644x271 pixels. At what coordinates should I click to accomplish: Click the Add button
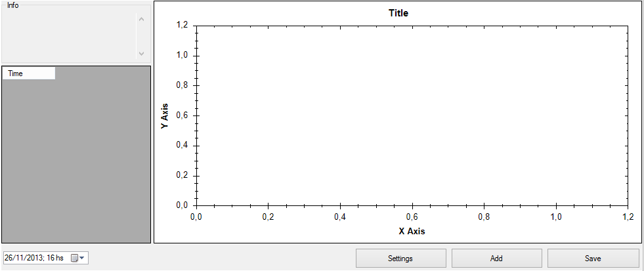[496, 259]
